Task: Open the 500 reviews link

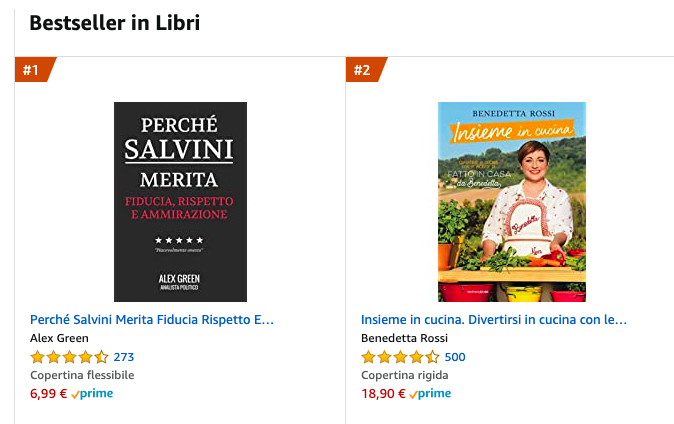Action: [455, 357]
